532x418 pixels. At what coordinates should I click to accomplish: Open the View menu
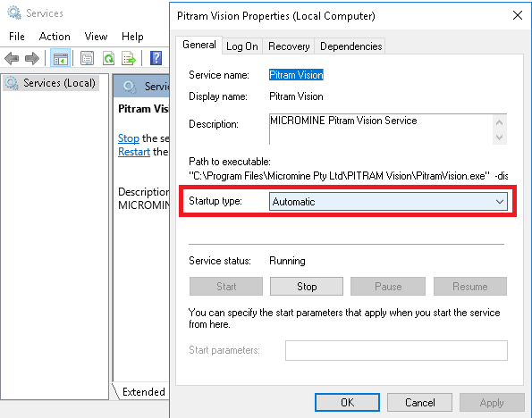click(96, 37)
